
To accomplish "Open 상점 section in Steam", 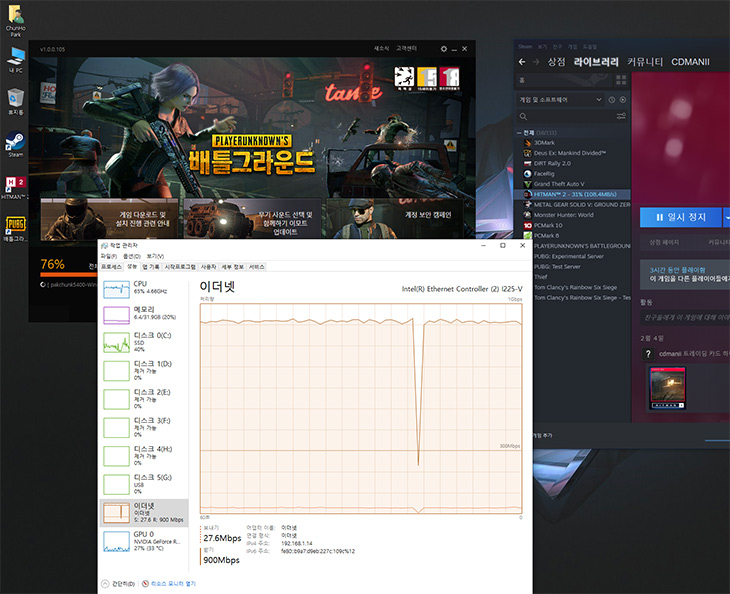I will point(556,62).
